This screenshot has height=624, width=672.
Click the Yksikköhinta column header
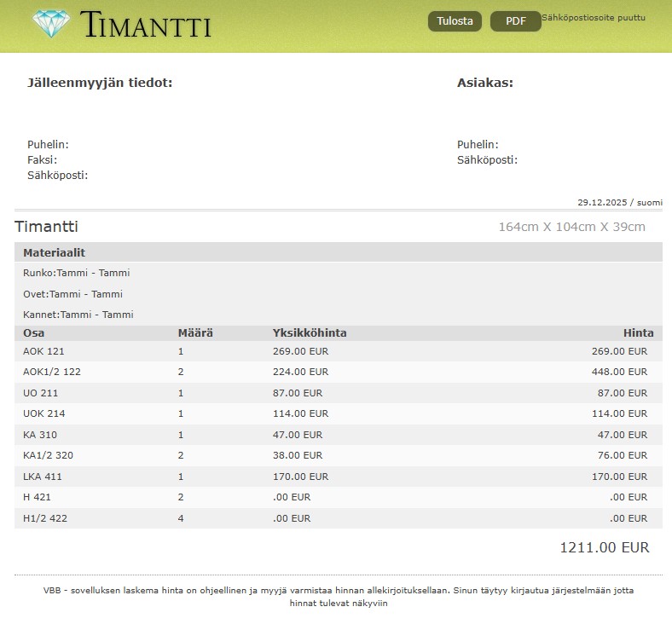tap(309, 333)
